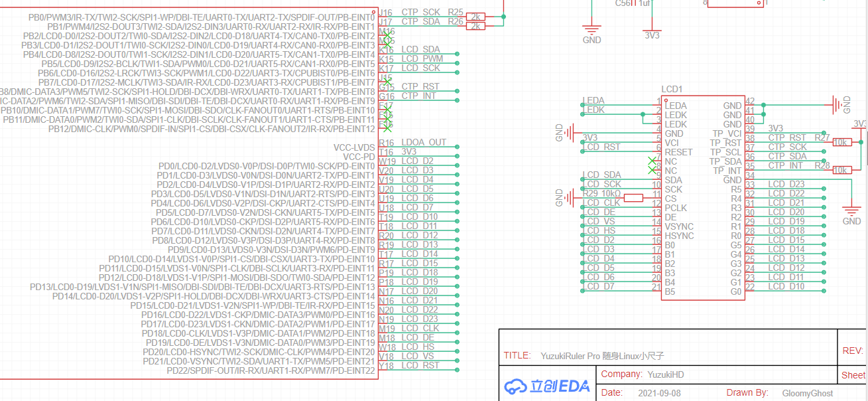Click the 立创EDA logo in title block
Image resolution: width=868 pixels, height=401 pixels.
tap(547, 386)
